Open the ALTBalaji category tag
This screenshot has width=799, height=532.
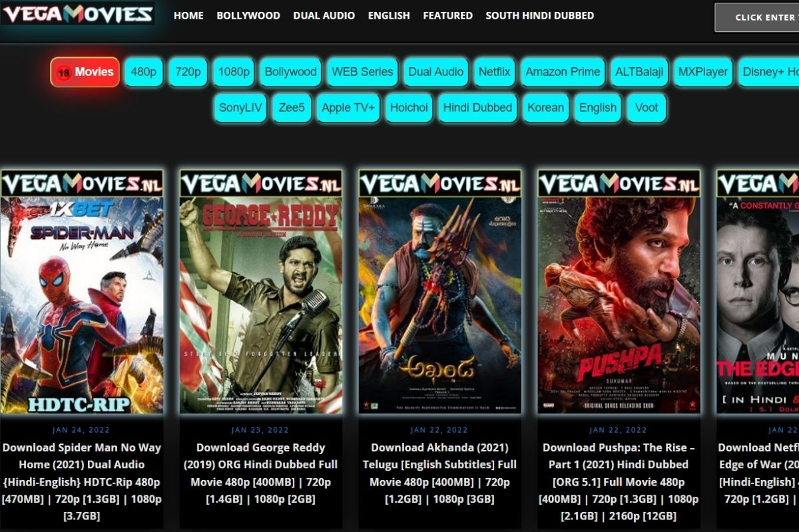coord(639,72)
